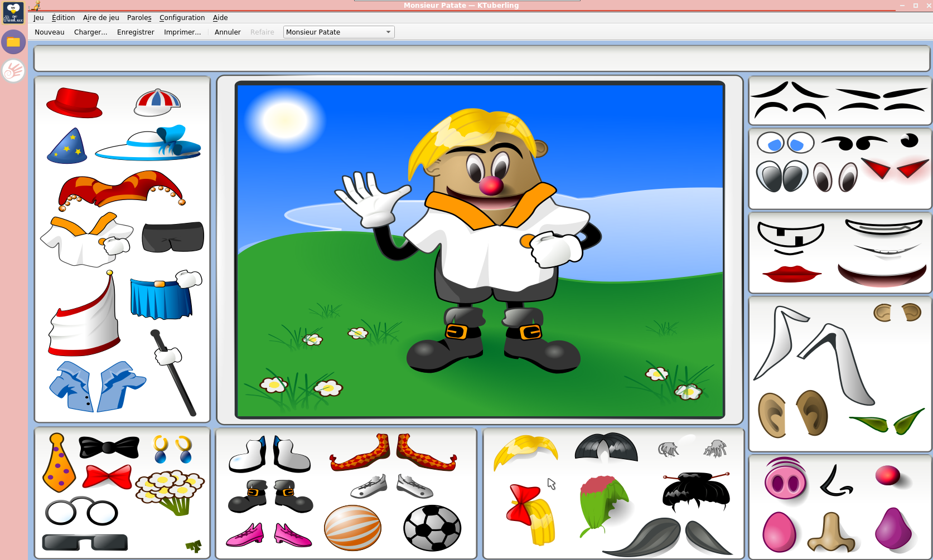The image size is (933, 560).
Task: Pick the gap-toothed grin mouth
Action: (790, 238)
